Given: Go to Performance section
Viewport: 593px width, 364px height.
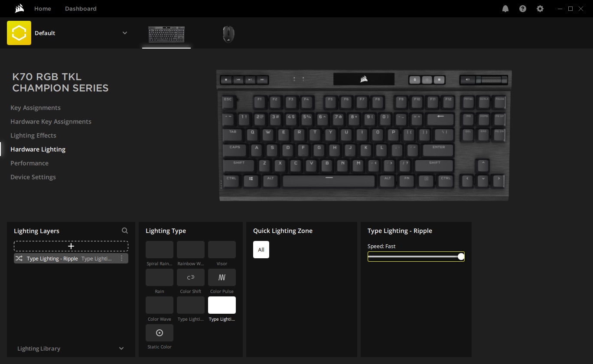Looking at the screenshot, I should coord(29,163).
